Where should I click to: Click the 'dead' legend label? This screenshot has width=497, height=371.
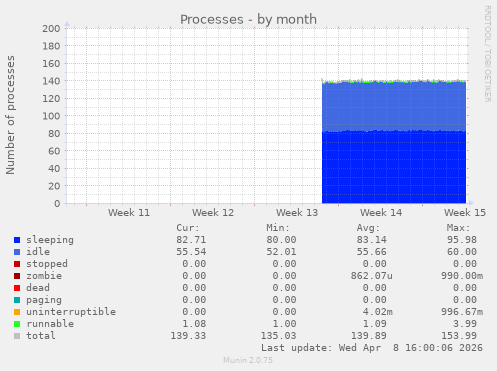[38, 288]
